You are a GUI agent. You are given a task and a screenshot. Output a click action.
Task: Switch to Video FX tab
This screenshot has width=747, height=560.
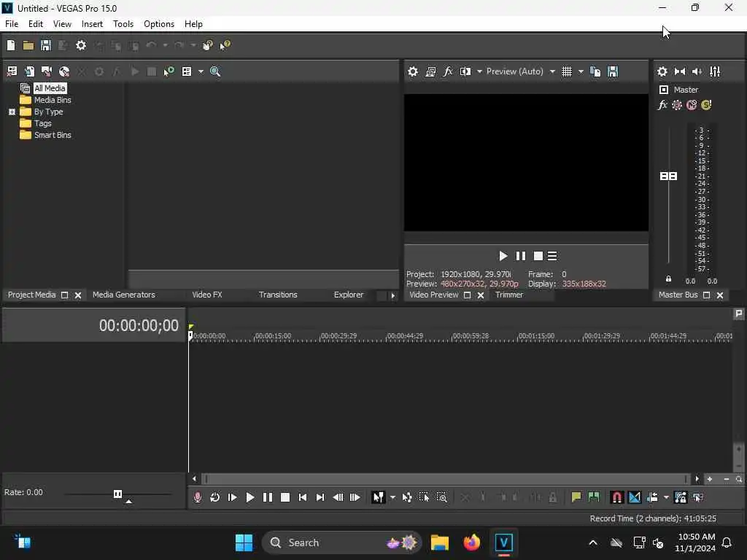(x=207, y=295)
